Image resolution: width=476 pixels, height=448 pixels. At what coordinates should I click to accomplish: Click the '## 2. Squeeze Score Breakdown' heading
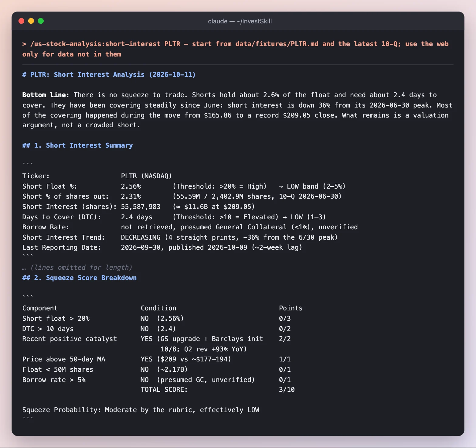[80, 278]
